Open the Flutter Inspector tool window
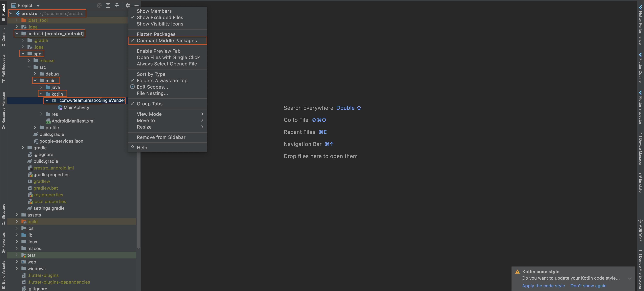This screenshot has height=291, width=644. [x=640, y=107]
